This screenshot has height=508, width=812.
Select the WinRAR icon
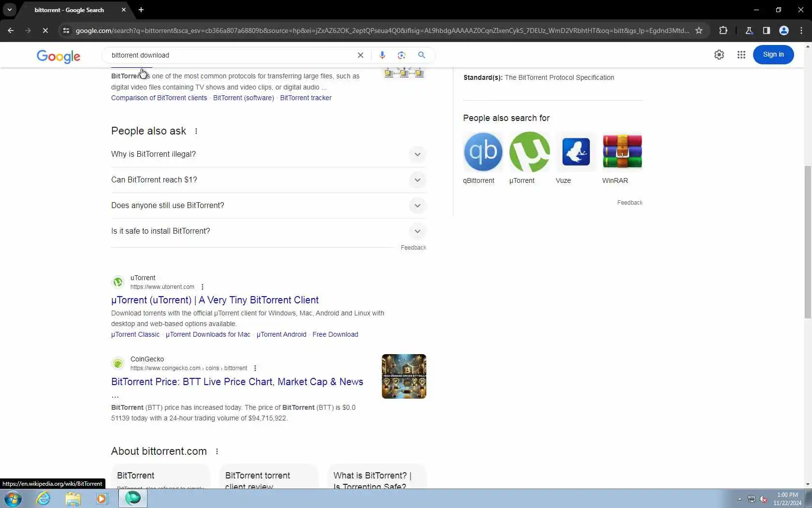click(x=623, y=152)
